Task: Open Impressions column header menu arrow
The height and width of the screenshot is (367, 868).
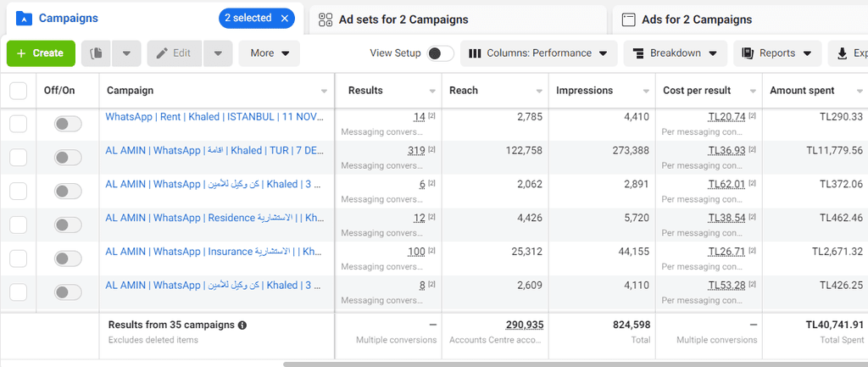Action: click(646, 92)
